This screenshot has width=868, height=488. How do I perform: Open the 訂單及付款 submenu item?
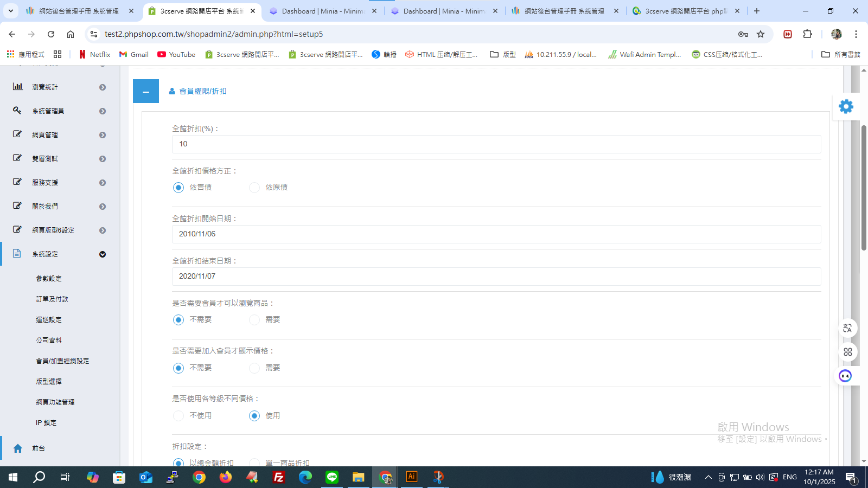[52, 299]
